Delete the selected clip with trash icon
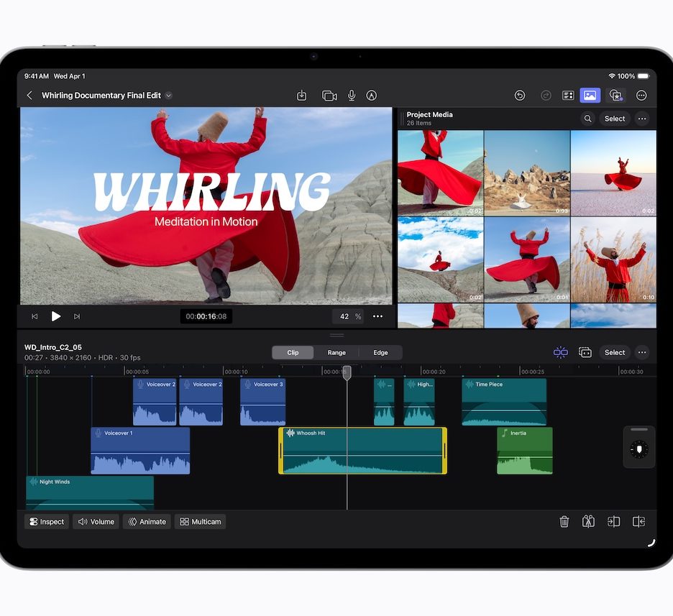Viewport: 673px width, 616px height. pyautogui.click(x=564, y=522)
